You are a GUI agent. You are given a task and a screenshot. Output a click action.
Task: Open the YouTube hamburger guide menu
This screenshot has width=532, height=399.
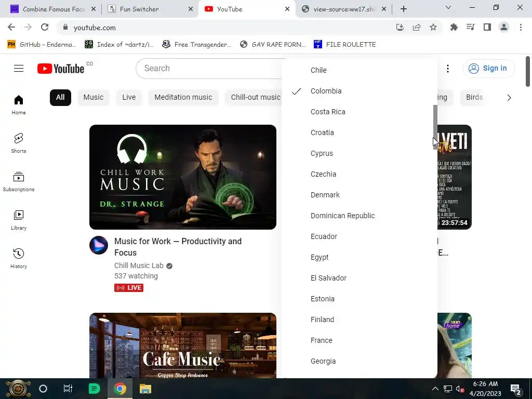19,69
